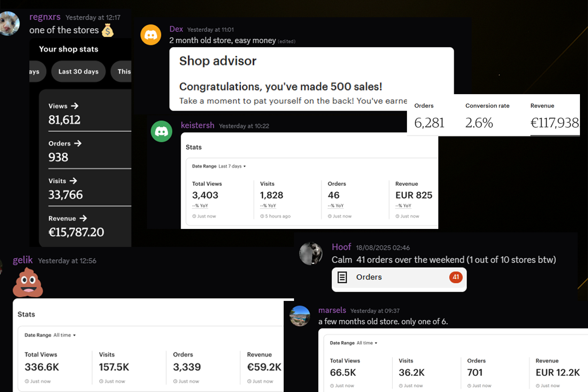Click the poop emoji in gelik's message
This screenshot has width=588, height=392.
click(x=28, y=283)
